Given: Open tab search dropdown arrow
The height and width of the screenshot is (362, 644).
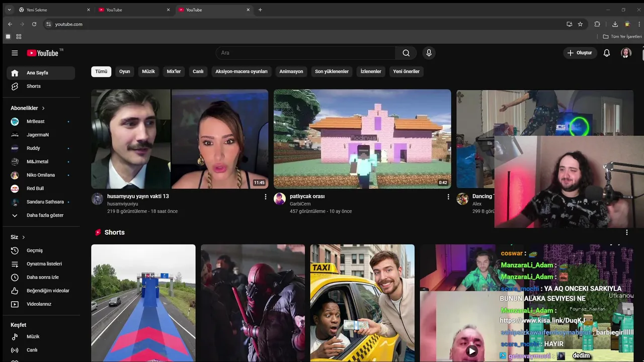Looking at the screenshot, I should point(9,10).
